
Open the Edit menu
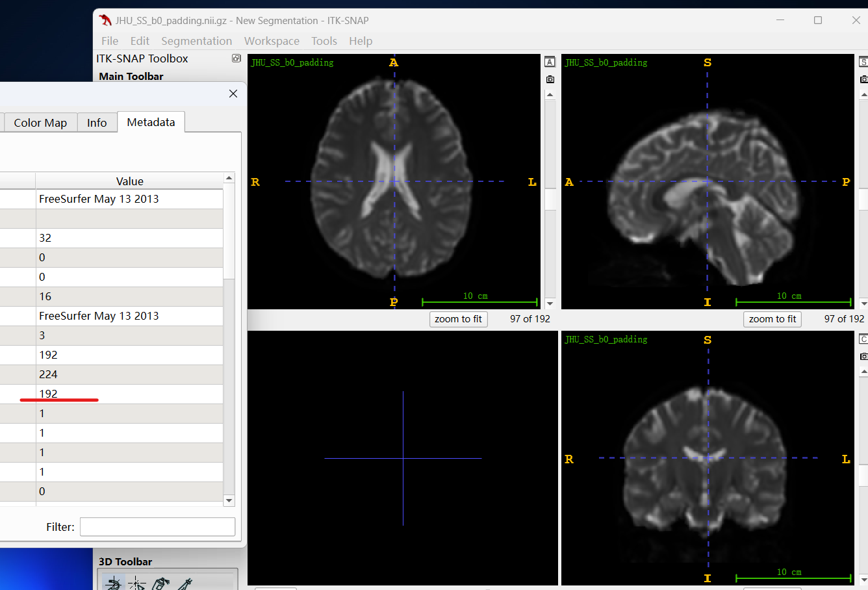(x=140, y=41)
